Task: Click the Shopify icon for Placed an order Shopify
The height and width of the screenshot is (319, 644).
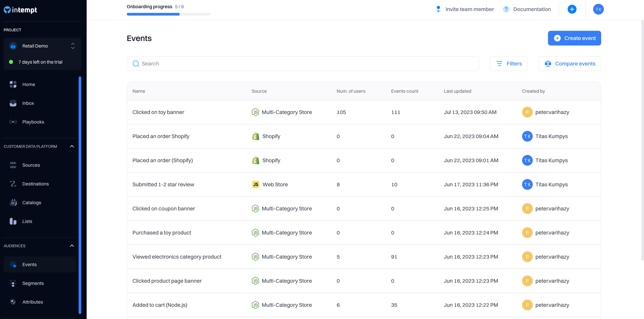Action: [255, 136]
